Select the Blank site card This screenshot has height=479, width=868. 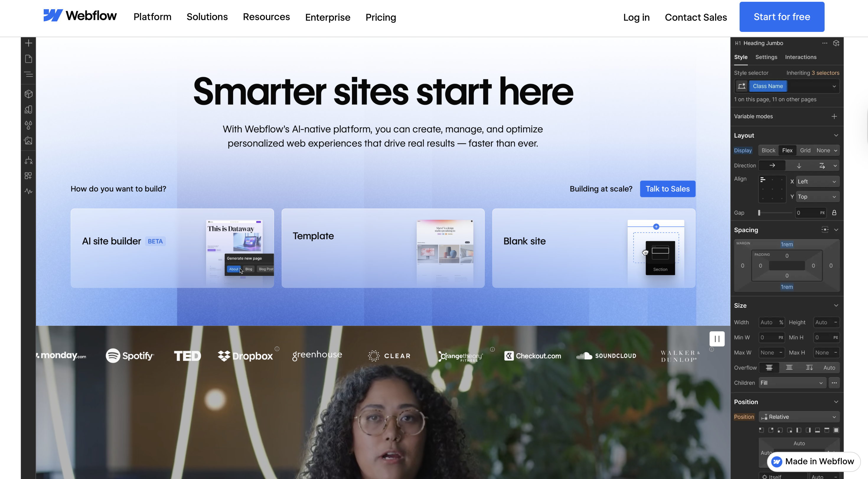(594, 248)
